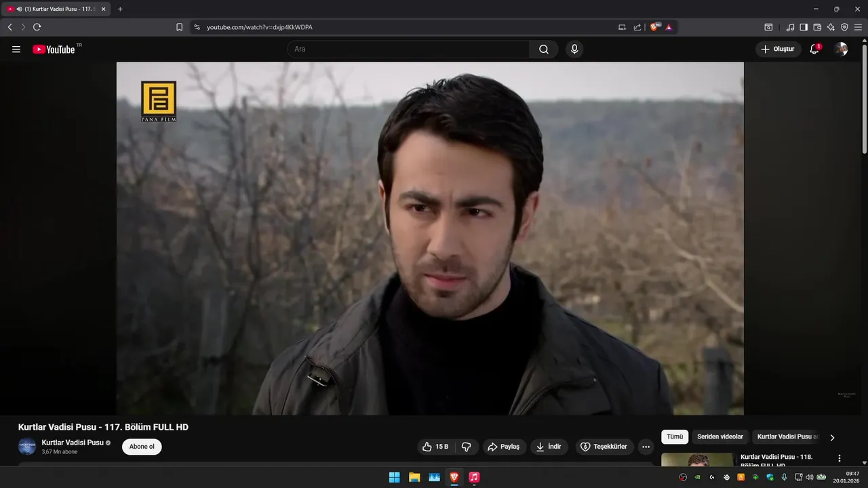Start voice search with the microphone
868x488 pixels.
click(574, 49)
